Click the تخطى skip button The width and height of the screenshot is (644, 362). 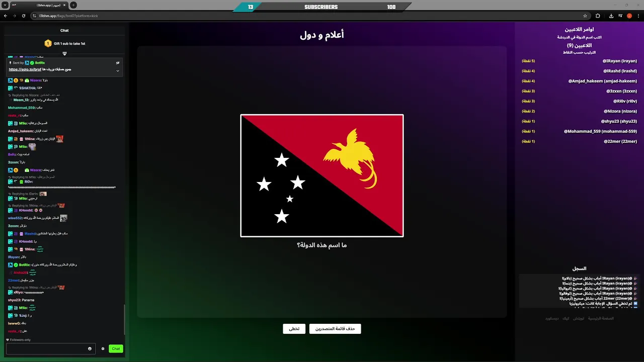(294, 329)
